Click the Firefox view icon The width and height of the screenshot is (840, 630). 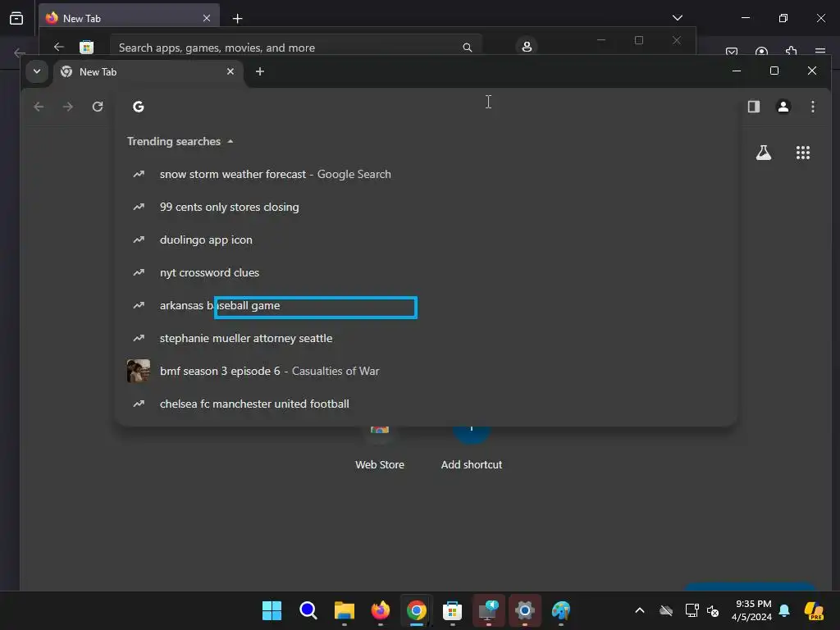coord(16,18)
